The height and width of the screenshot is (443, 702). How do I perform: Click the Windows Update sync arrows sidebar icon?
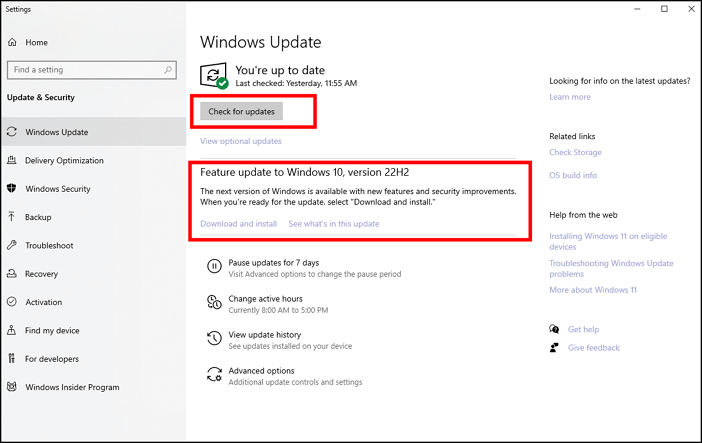12,132
